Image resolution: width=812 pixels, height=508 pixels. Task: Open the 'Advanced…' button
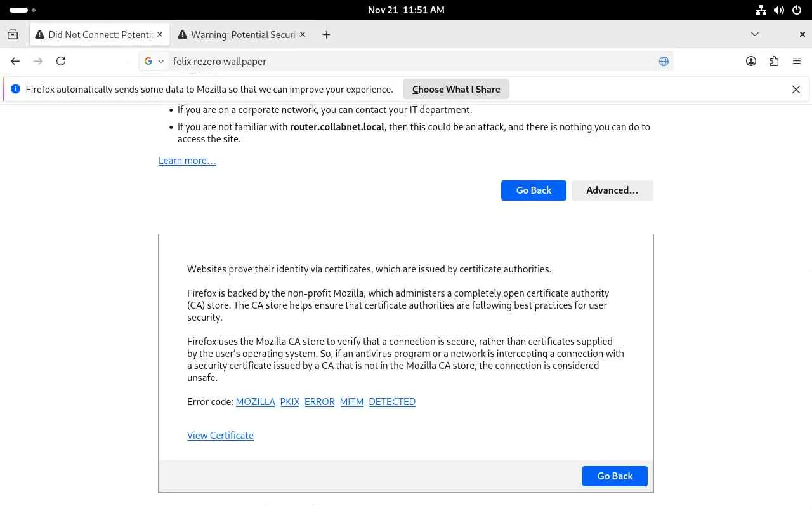point(612,190)
